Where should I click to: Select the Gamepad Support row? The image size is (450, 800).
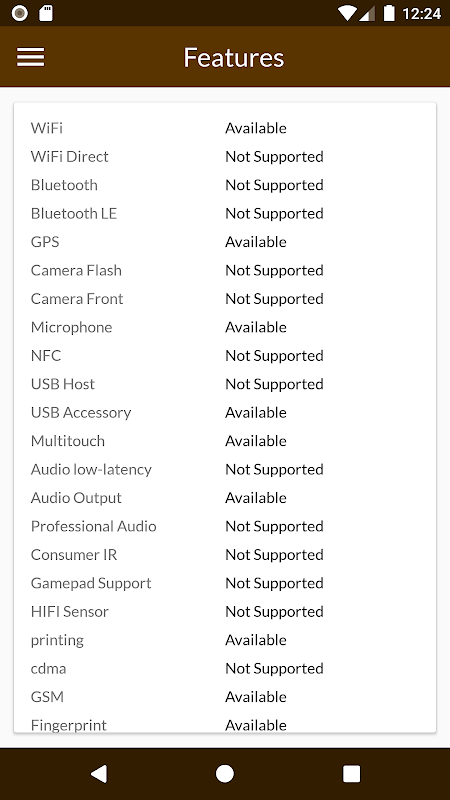[225, 583]
